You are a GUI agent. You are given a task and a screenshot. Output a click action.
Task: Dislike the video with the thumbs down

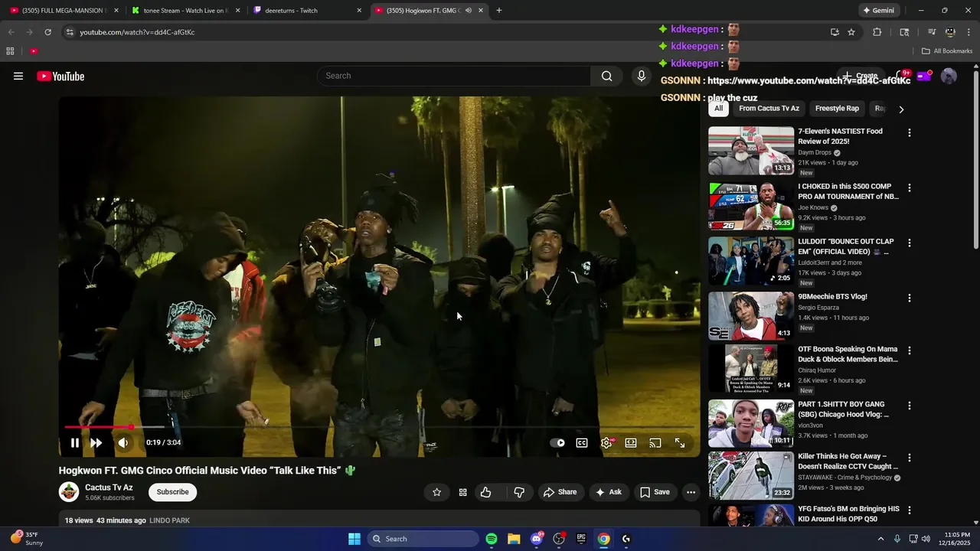pyautogui.click(x=519, y=492)
